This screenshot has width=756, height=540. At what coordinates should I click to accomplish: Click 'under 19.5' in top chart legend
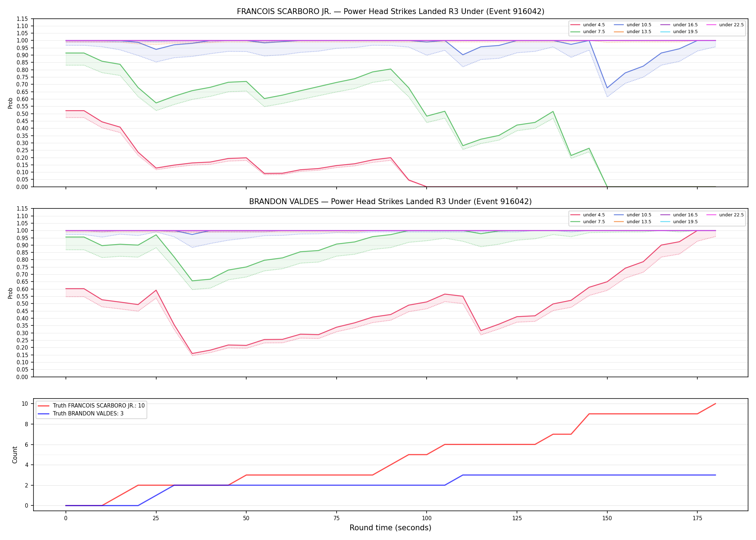pos(685,32)
